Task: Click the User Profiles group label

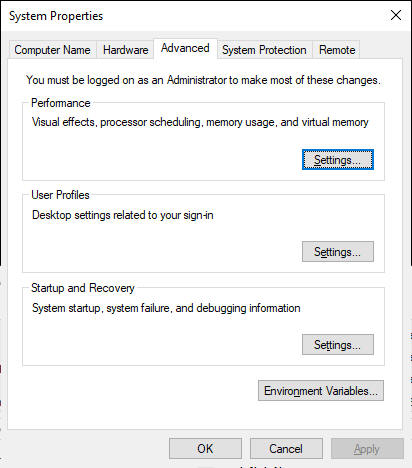Action: tap(60, 195)
